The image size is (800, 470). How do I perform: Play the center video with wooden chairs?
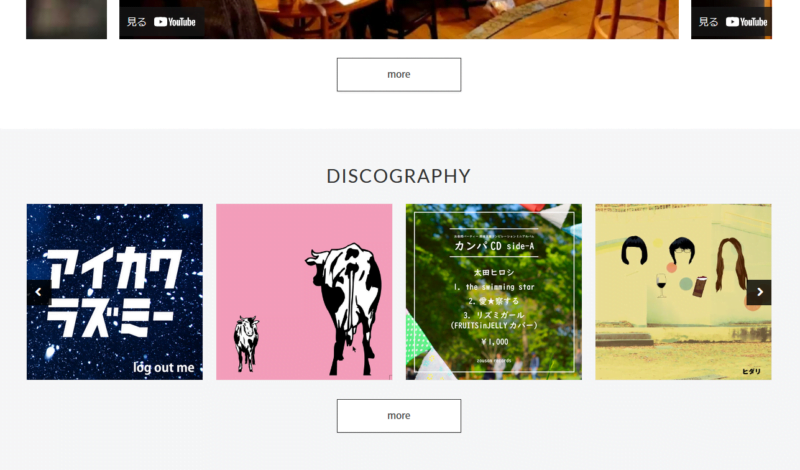click(x=399, y=19)
